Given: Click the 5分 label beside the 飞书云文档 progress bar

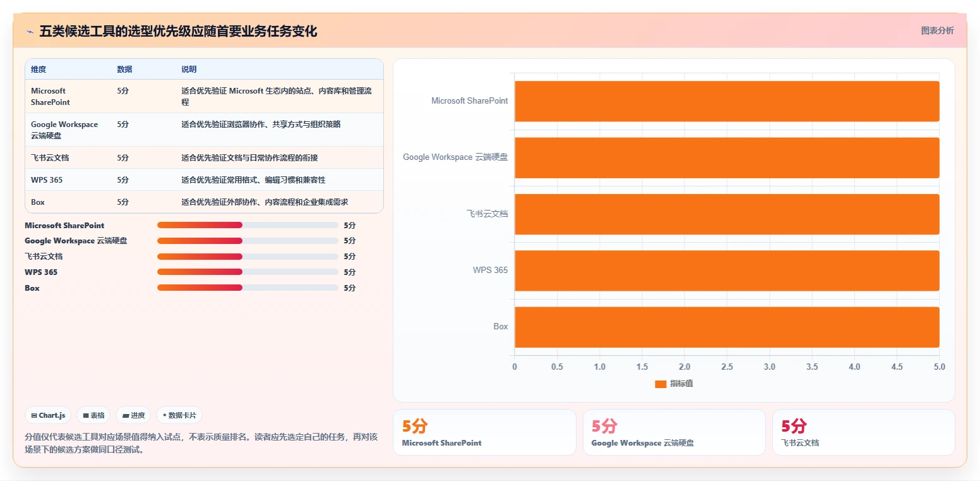Looking at the screenshot, I should [x=350, y=257].
